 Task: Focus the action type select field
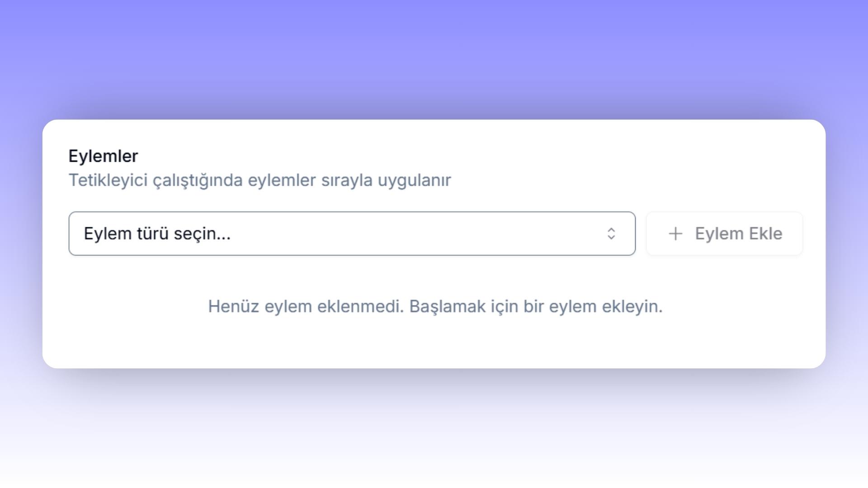(352, 234)
